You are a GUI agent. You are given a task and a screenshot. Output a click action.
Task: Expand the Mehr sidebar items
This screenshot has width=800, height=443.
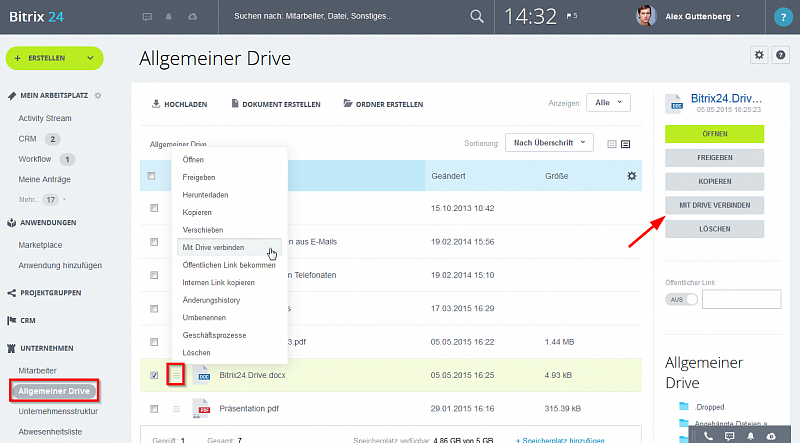pos(43,200)
